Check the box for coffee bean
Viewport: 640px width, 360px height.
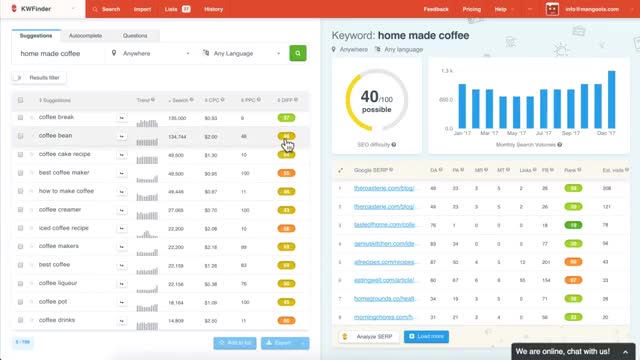tap(20, 136)
